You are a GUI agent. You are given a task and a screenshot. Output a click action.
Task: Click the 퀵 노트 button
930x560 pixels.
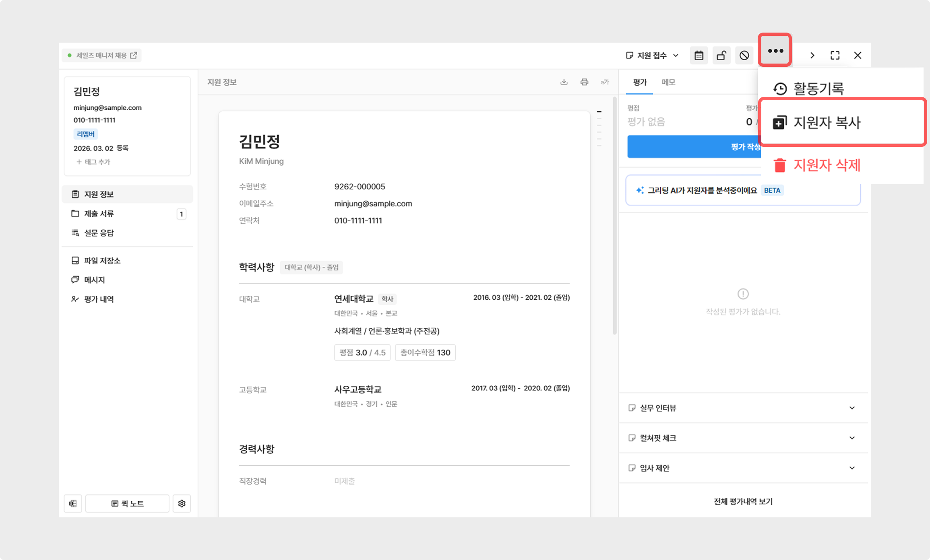(127, 504)
